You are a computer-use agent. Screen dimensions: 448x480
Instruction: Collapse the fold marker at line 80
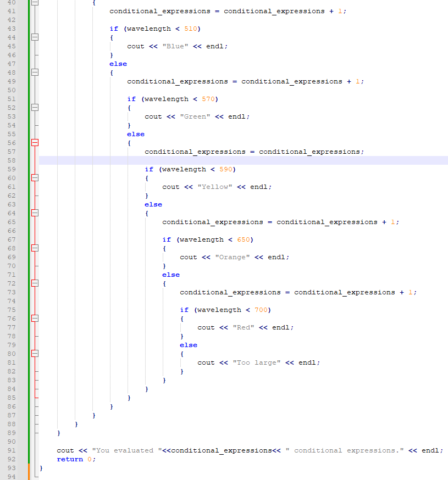(x=35, y=354)
